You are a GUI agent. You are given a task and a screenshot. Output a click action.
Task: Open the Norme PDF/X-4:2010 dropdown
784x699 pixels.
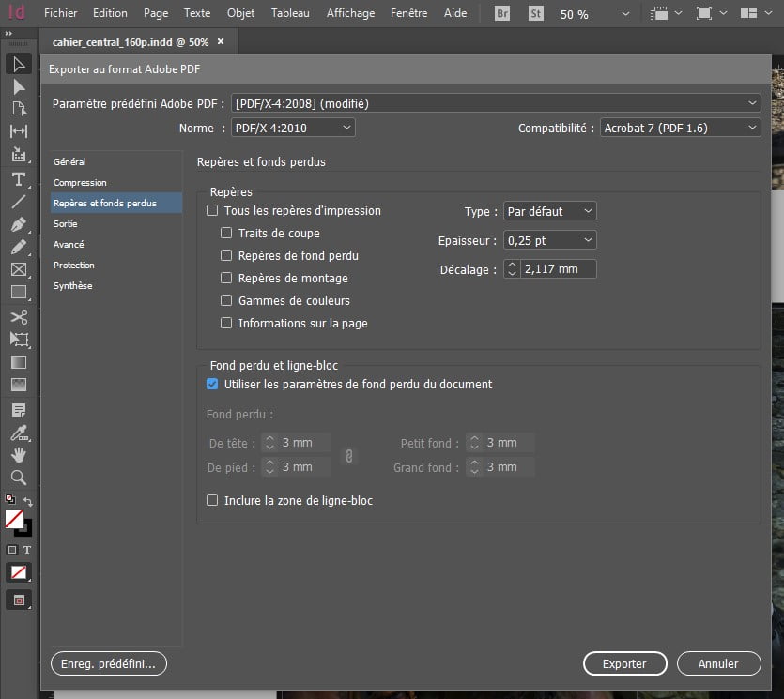tap(293, 128)
